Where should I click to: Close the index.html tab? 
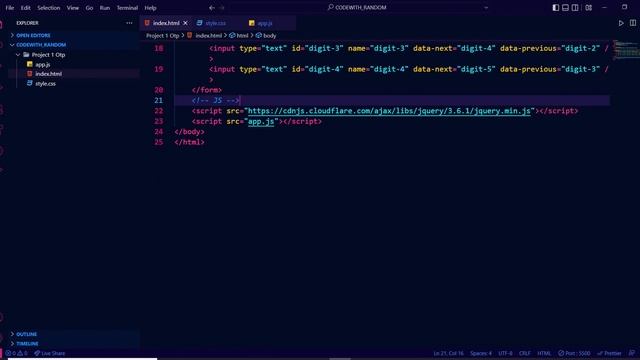[x=186, y=23]
